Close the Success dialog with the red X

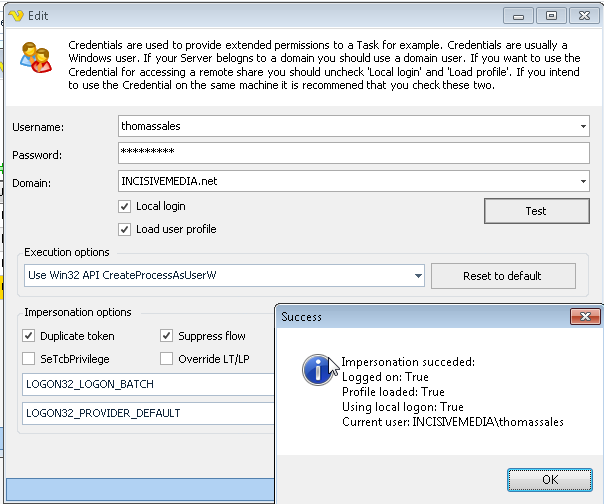coord(585,317)
